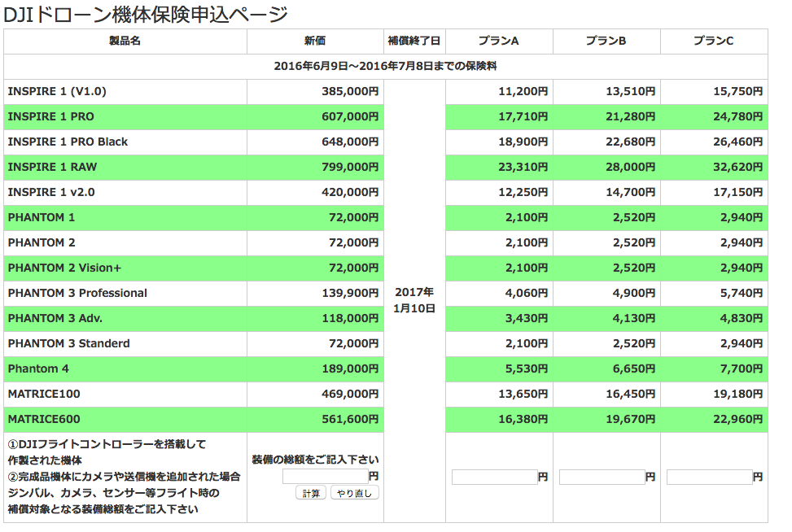The image size is (792, 532).
Task: Click the 補償終了日 column header
Action: click(x=414, y=41)
